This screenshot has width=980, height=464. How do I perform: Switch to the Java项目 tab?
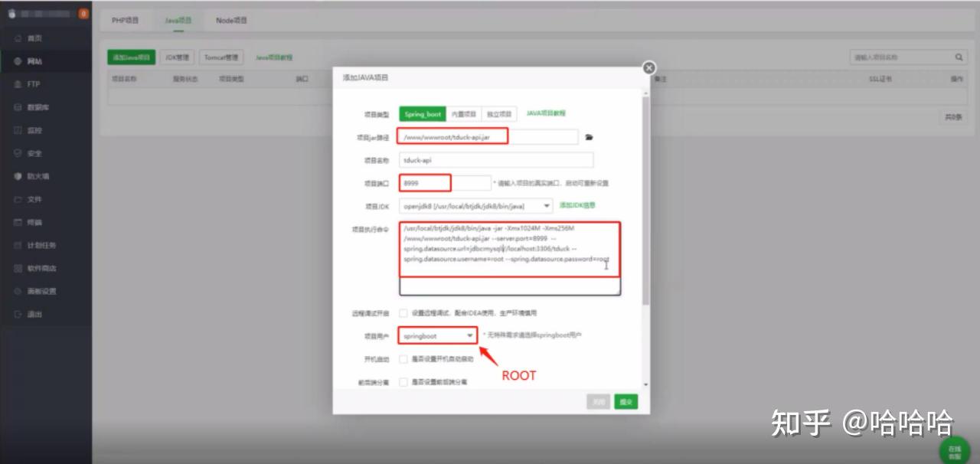point(178,21)
